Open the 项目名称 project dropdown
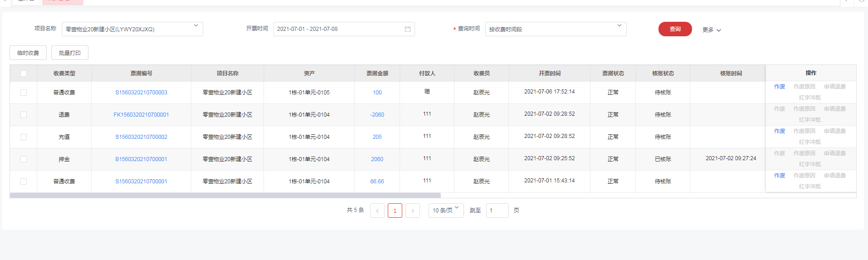The image size is (868, 260). [132, 29]
